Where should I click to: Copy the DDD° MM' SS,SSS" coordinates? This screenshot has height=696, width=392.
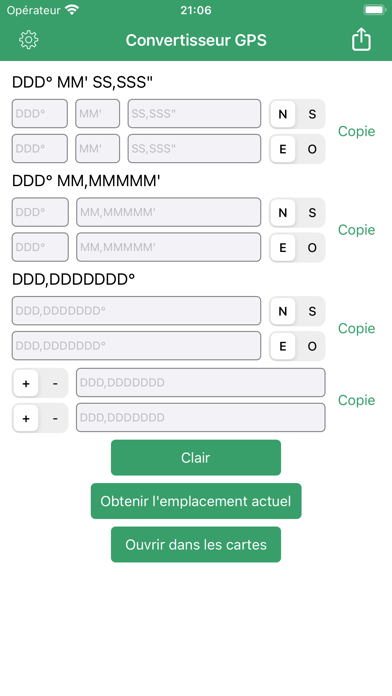356,131
